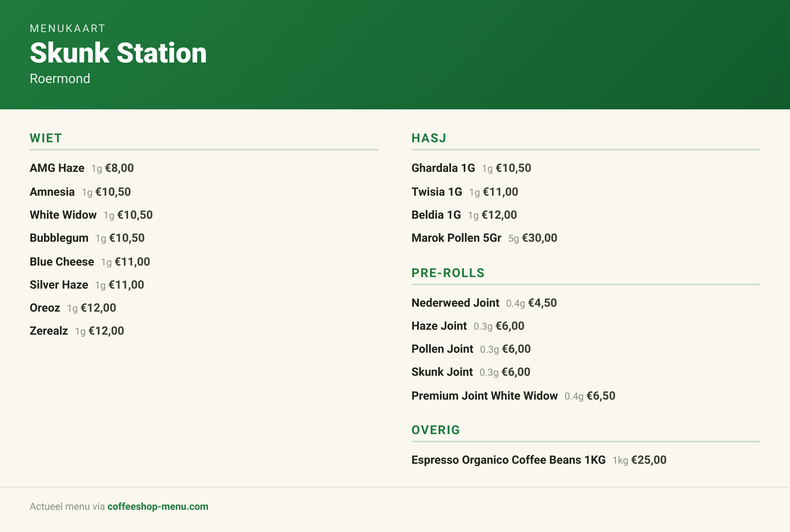The height and width of the screenshot is (532, 790).
Task: Select Ghardala 1G hasj item
Action: point(471,168)
